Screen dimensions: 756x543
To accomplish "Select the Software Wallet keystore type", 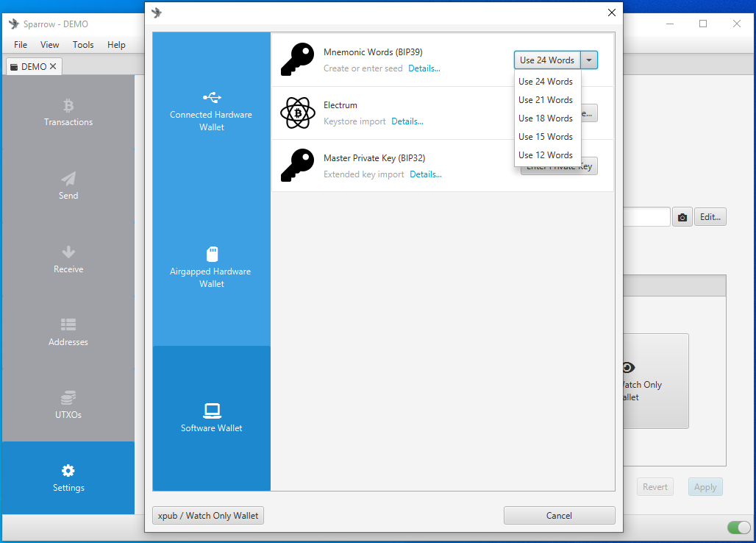I will [x=211, y=418].
